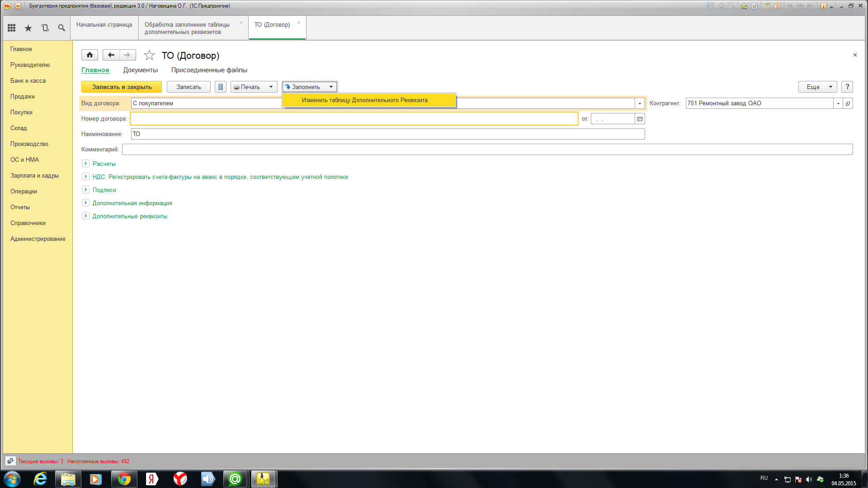
Task: Click the performance indicator status bar icon
Action: click(10, 461)
